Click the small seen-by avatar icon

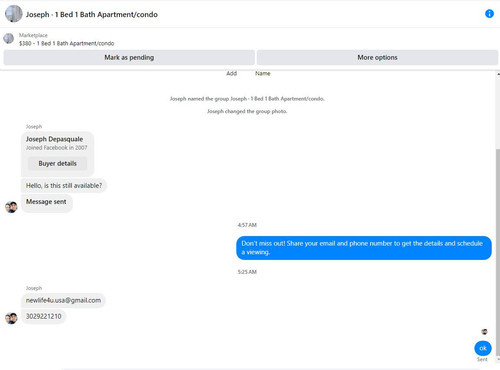click(484, 332)
